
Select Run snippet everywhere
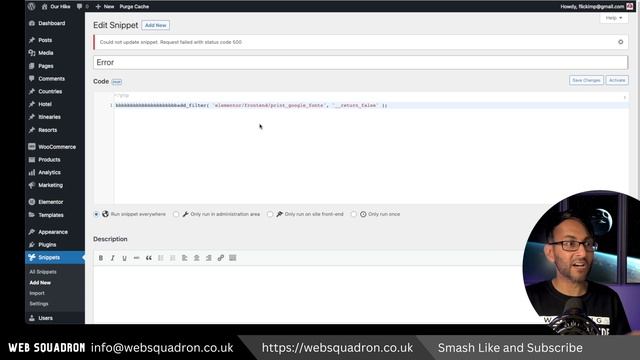coord(96,214)
